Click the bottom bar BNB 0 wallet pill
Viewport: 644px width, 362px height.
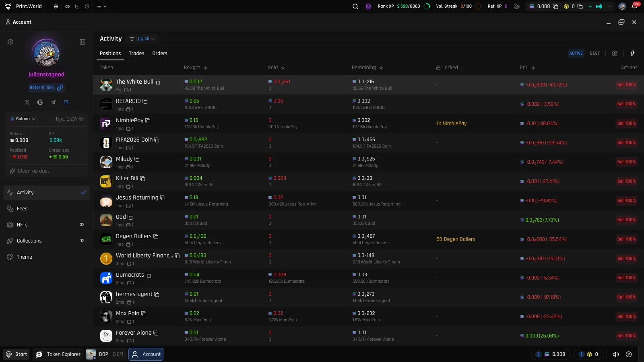588,354
